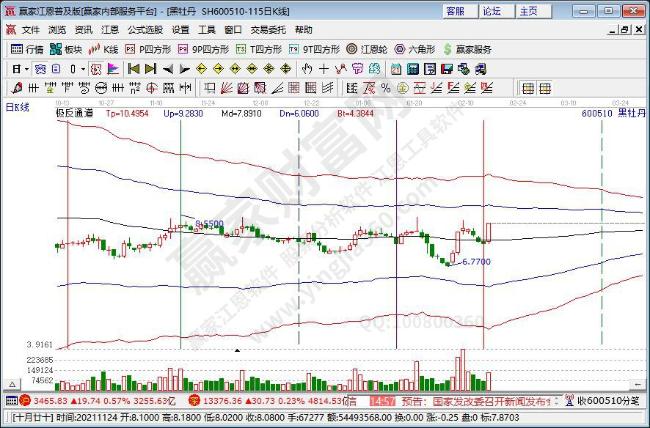The image size is (650, 428).
Task: Switch to K线 chart view
Action: pyautogui.click(x=104, y=49)
